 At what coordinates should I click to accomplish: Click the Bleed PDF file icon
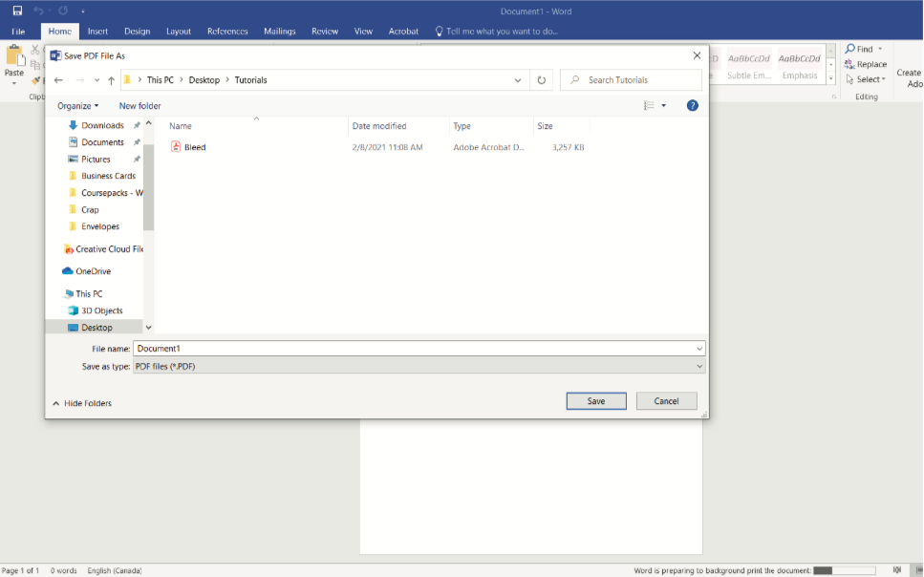pyautogui.click(x=176, y=147)
